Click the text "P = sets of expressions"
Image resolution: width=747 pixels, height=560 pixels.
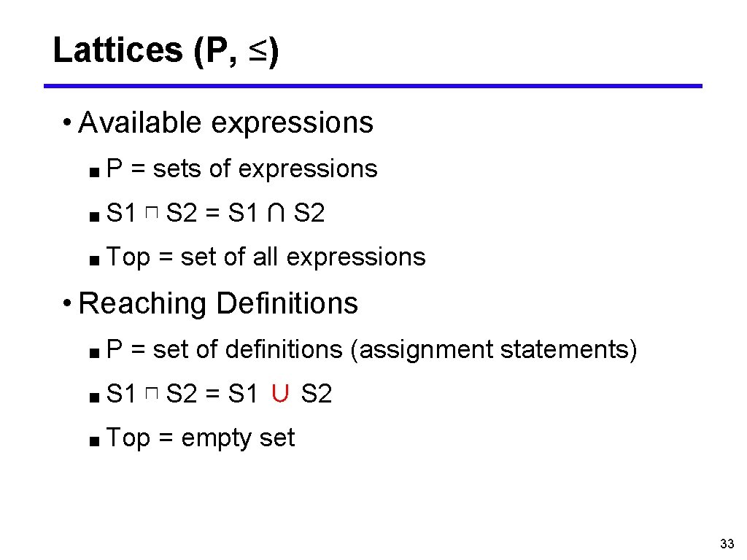pyautogui.click(x=241, y=168)
